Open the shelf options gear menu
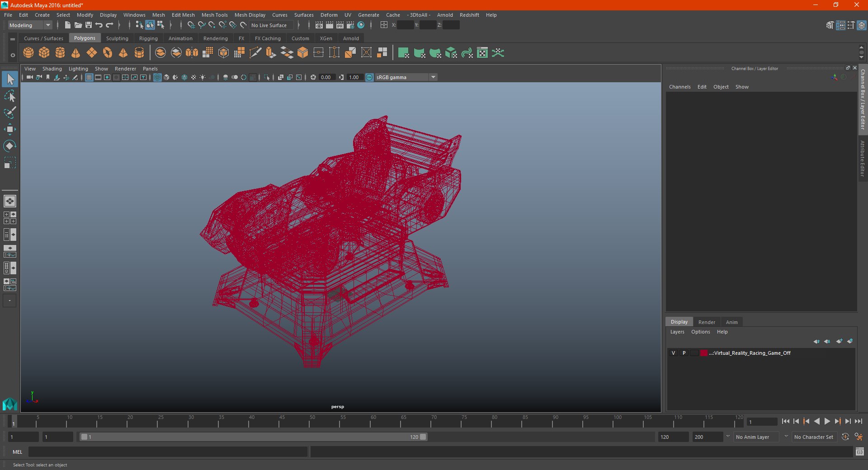 coord(13,55)
